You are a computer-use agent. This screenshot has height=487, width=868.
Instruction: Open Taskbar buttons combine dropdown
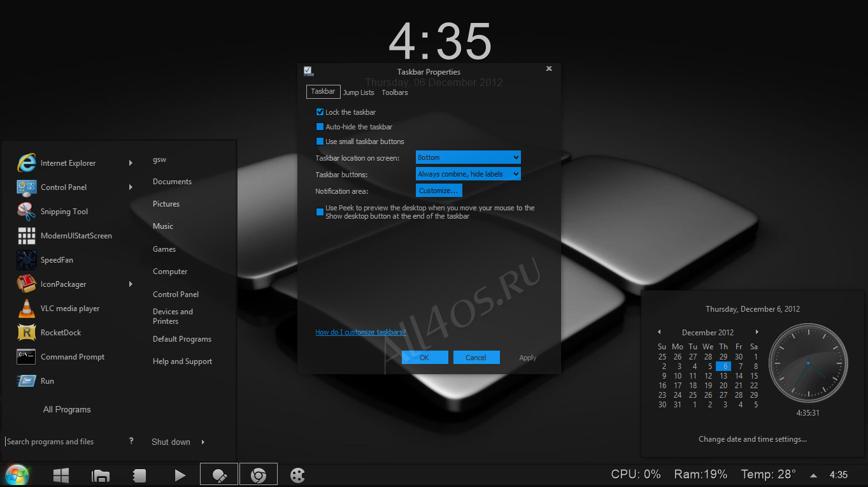(x=468, y=174)
